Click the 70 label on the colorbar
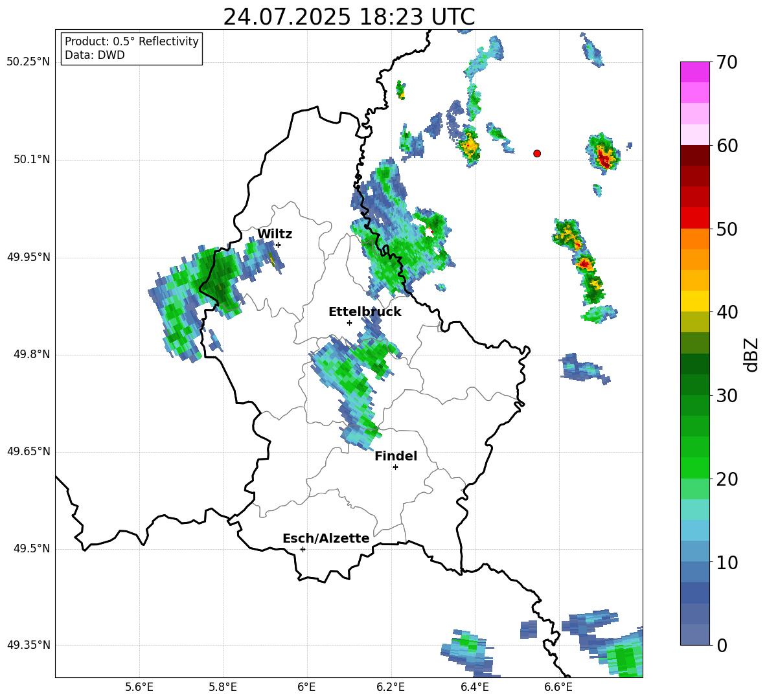This screenshot has height=700, width=767. coord(727,63)
